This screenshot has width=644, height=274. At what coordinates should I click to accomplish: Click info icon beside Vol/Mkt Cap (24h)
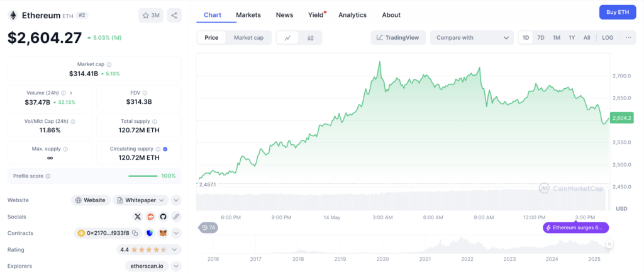pos(73,122)
